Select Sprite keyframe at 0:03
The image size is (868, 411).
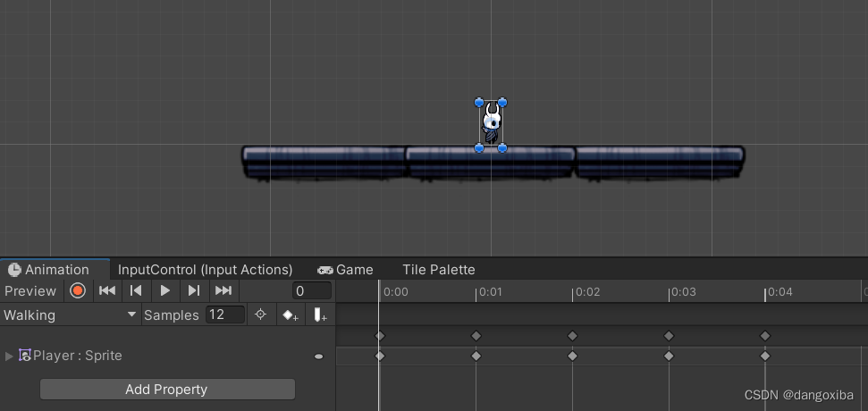[669, 356]
